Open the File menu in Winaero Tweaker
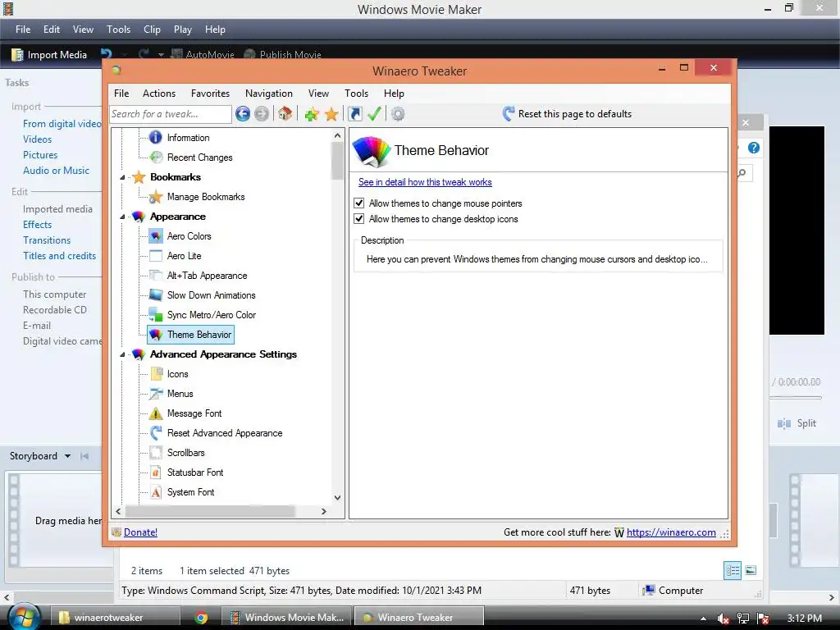Screen dimensions: 840x630 tap(121, 94)
